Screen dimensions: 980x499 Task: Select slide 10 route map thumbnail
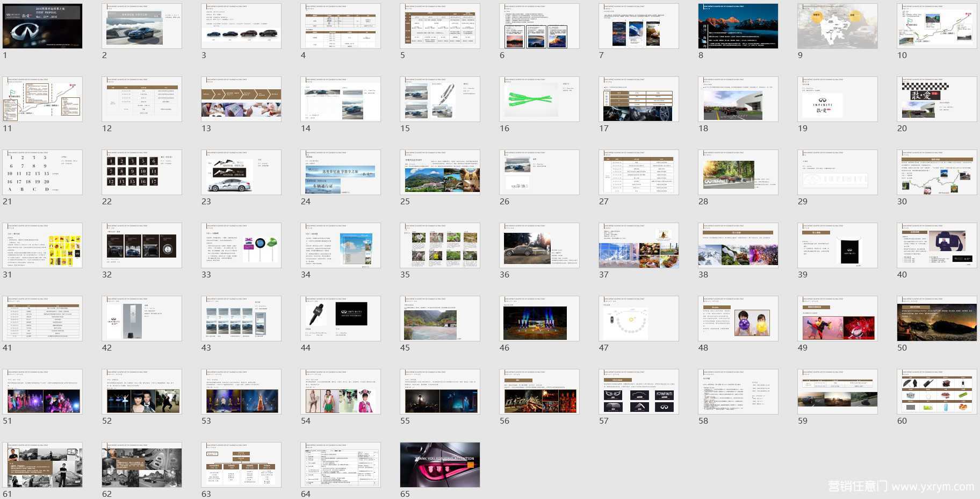coord(937,26)
